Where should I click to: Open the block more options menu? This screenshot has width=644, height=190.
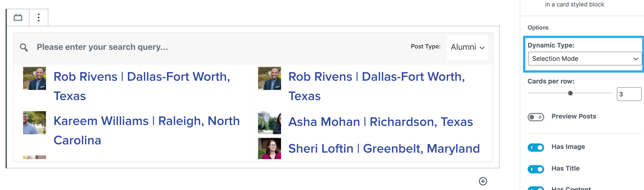[x=38, y=18]
